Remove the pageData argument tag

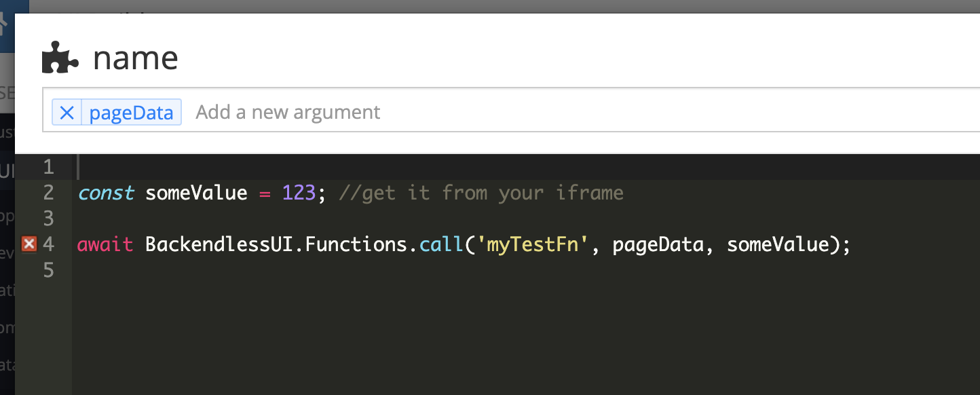[67, 113]
